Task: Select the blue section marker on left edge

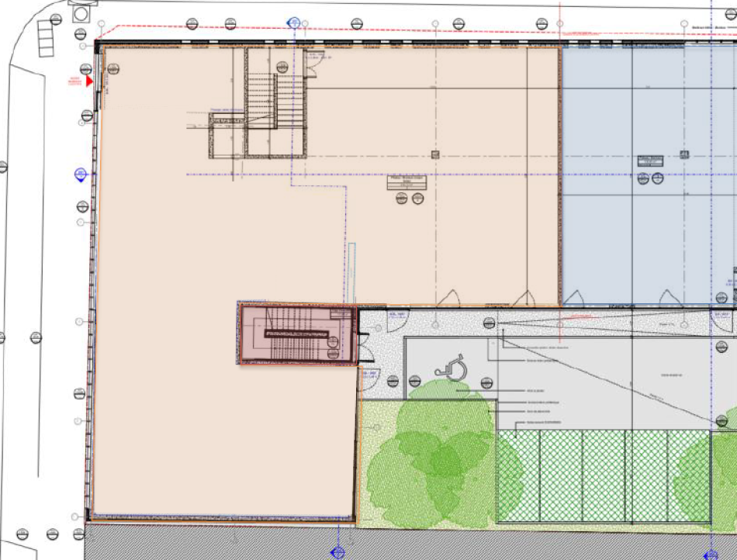Action: [x=79, y=175]
